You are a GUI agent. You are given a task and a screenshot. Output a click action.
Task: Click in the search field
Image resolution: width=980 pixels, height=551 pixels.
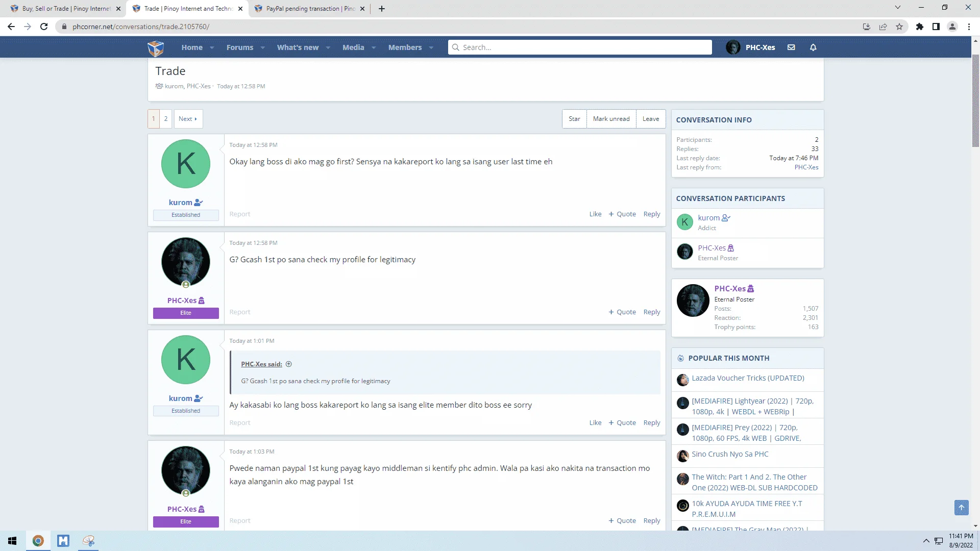coord(580,47)
